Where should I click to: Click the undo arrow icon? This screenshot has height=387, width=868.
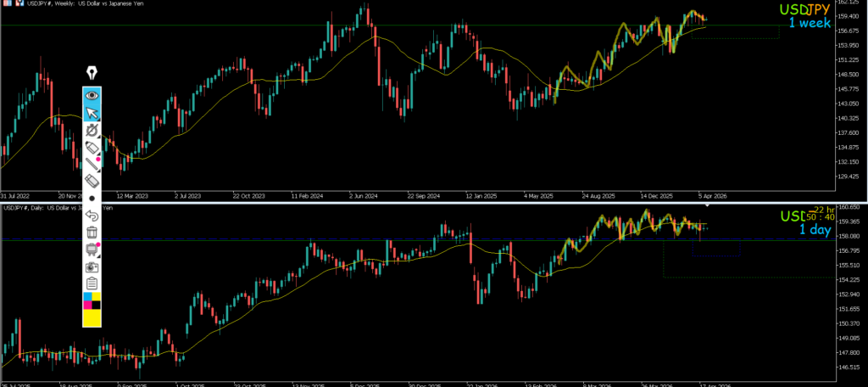point(92,216)
